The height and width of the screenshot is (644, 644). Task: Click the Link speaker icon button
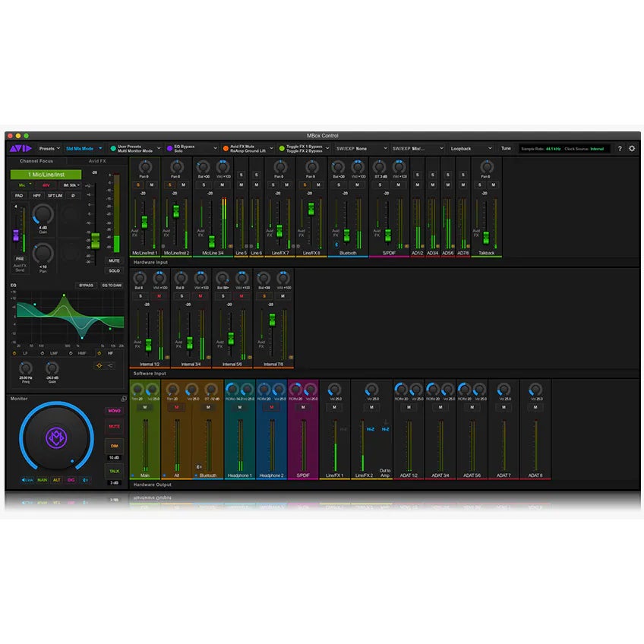[27, 480]
